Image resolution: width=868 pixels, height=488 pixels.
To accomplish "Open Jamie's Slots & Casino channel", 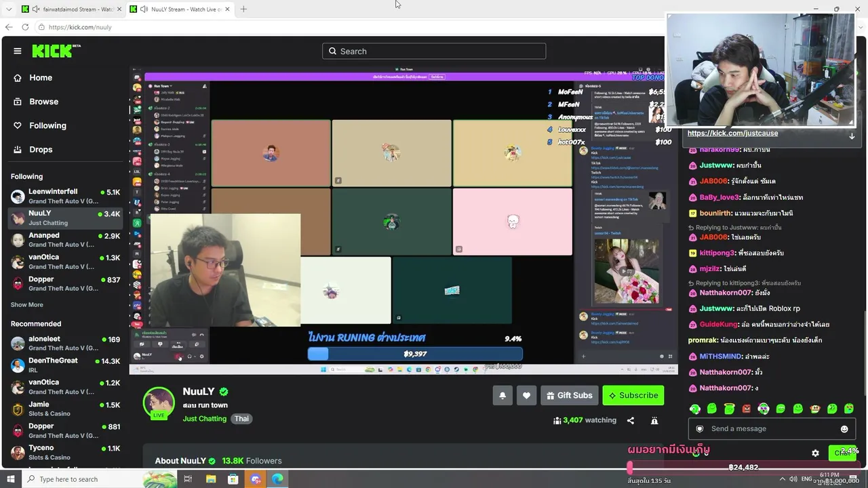I will coord(65,409).
